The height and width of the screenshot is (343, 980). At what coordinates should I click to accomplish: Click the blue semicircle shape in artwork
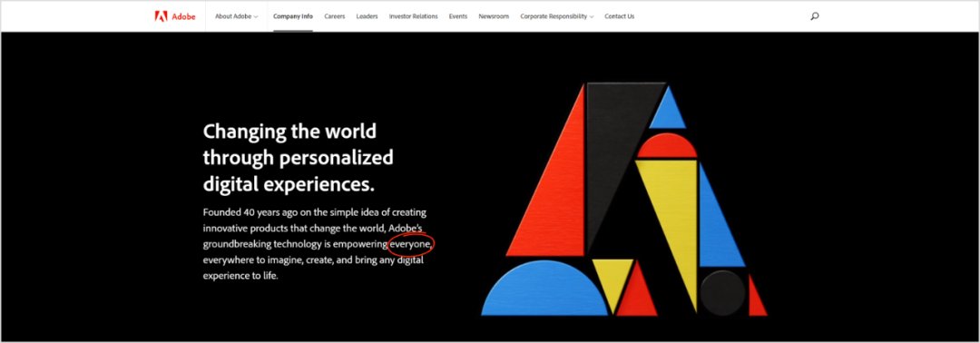click(544, 290)
